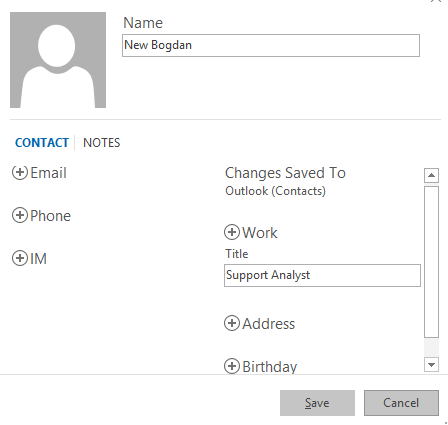Click the scrollbar down arrow
This screenshot has height=425, width=448.
(x=431, y=364)
